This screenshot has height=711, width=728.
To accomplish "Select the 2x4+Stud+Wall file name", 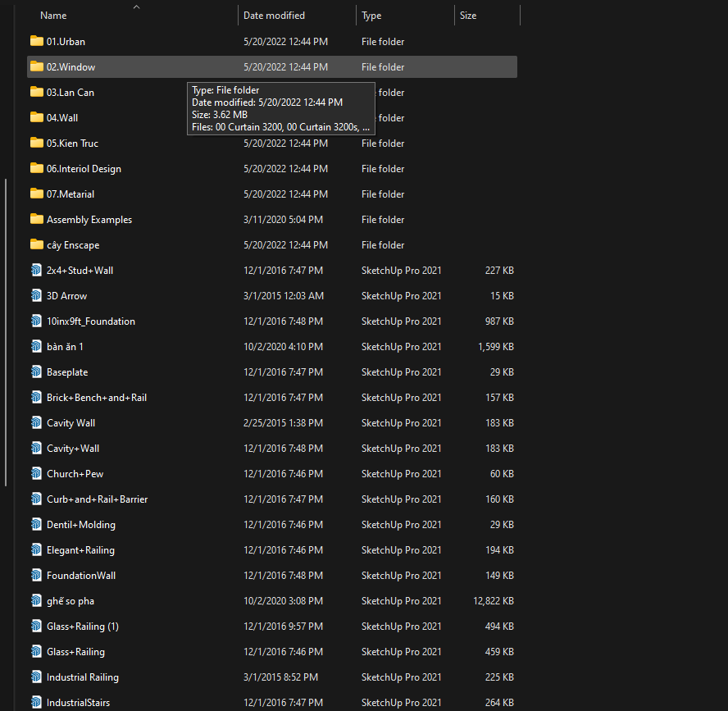I will [80, 271].
